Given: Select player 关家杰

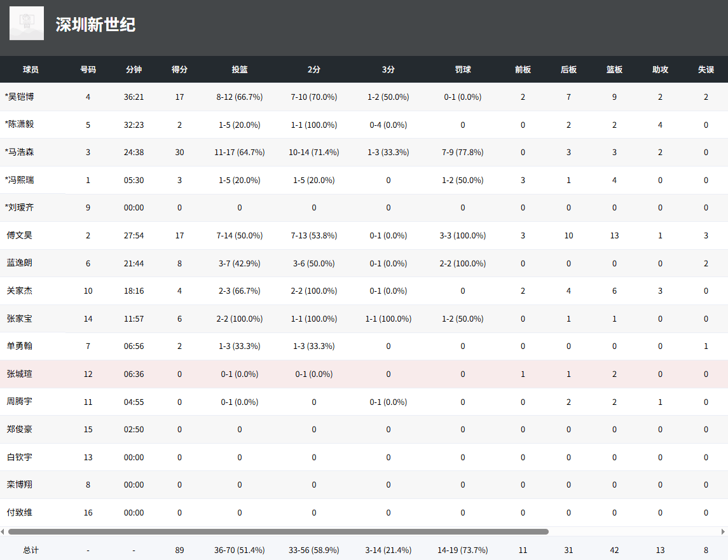Looking at the screenshot, I should point(20,290).
